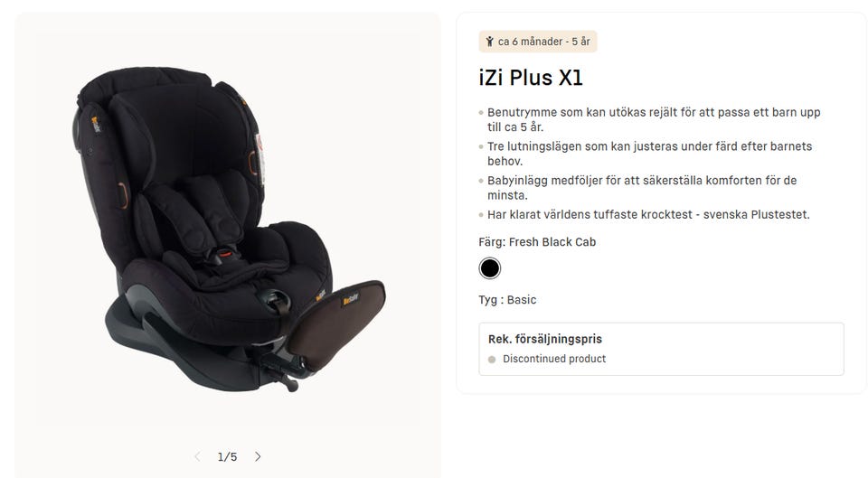
Task: Select the Fresh Black Cab color swatch
Action: [489, 268]
